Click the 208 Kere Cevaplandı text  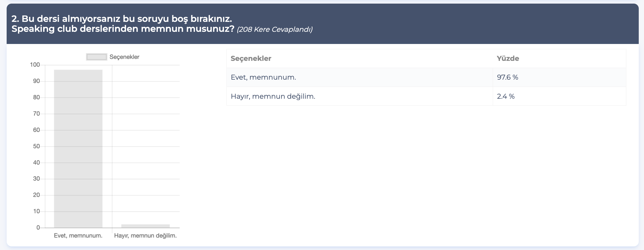[x=275, y=29]
